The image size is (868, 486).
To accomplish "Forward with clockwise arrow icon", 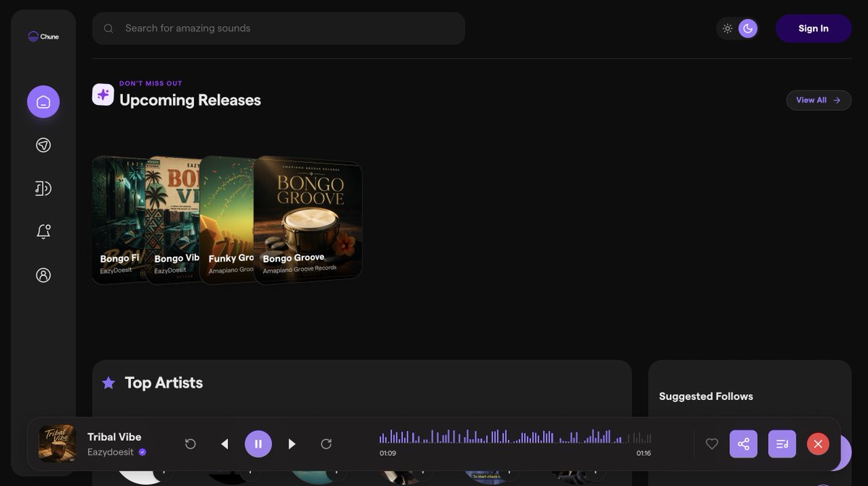I will click(x=326, y=444).
